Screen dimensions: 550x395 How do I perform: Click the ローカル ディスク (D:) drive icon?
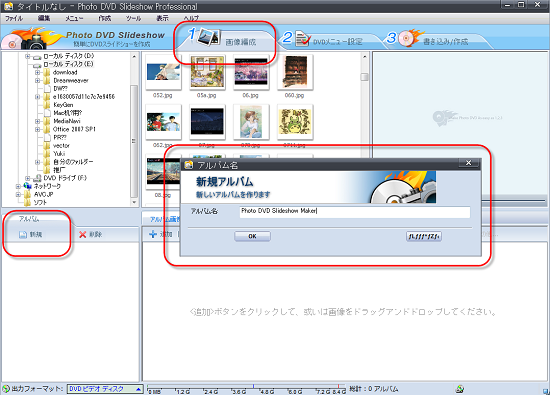point(37,56)
